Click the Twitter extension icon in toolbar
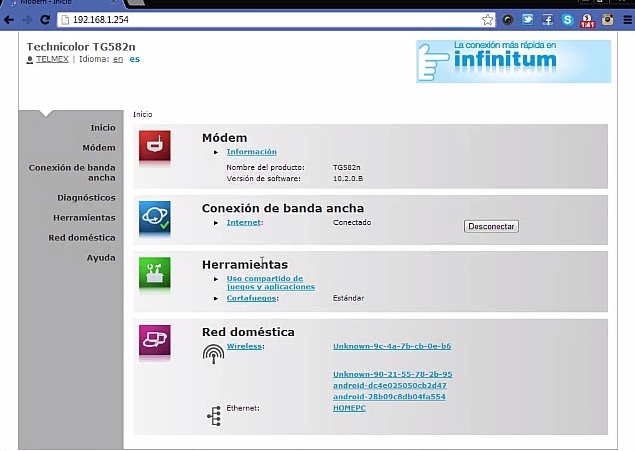The image size is (635, 451). (528, 19)
